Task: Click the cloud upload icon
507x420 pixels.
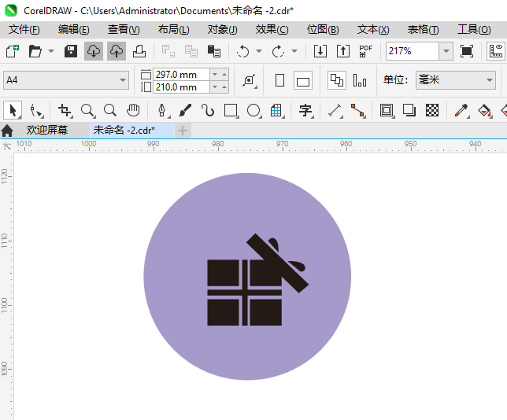Action: pyautogui.click(x=117, y=51)
